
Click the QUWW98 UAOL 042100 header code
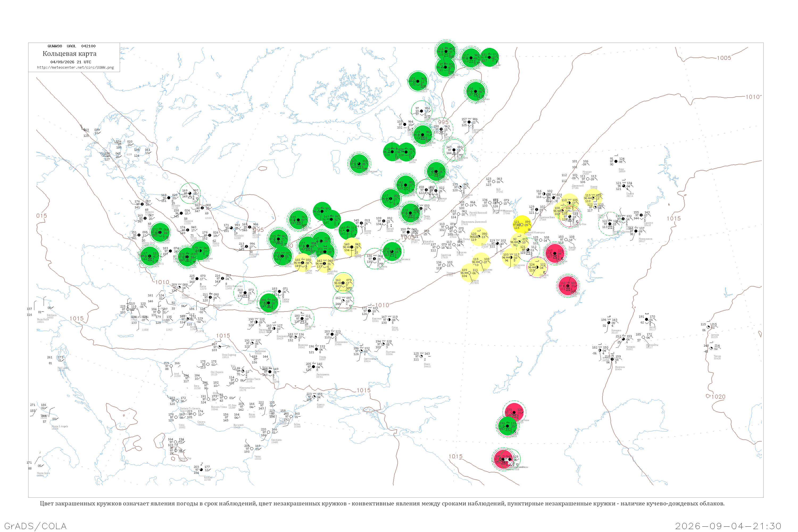pos(72,46)
